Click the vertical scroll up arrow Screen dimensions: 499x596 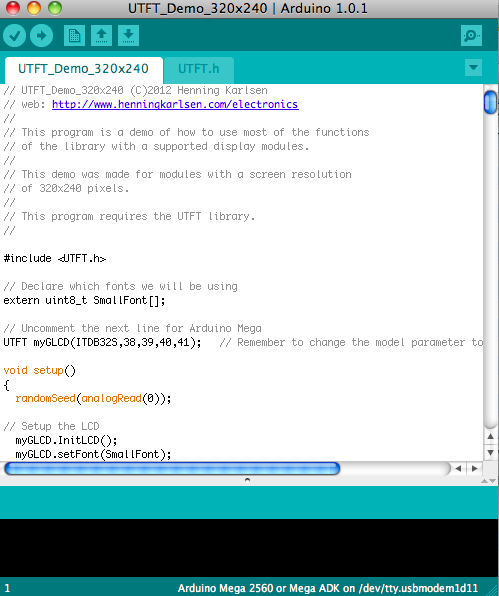(x=490, y=436)
